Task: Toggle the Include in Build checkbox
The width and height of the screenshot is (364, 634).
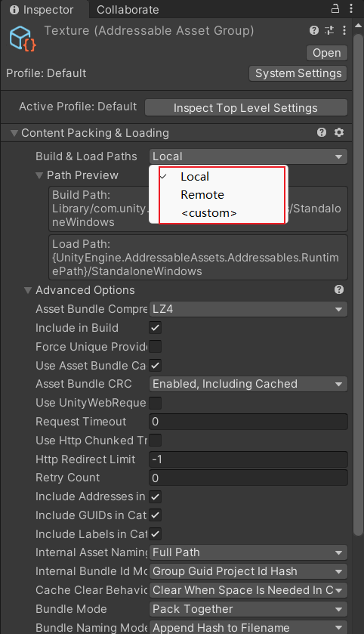Action: [x=156, y=328]
